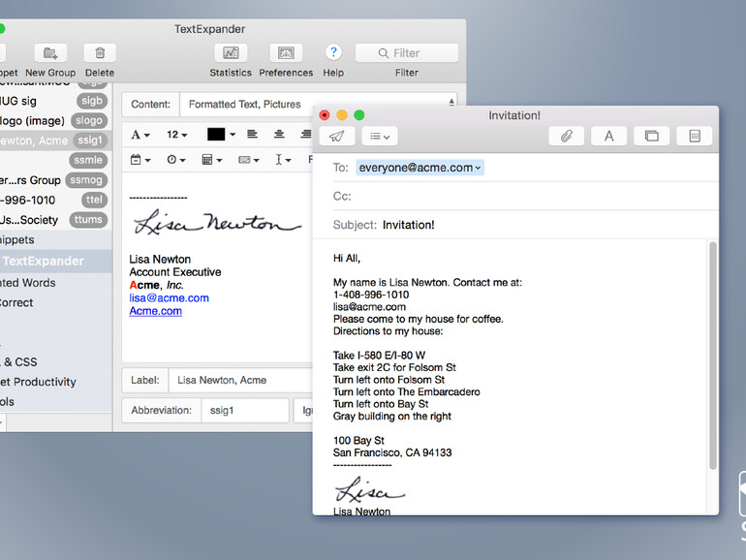Click the Help question mark icon

click(333, 52)
